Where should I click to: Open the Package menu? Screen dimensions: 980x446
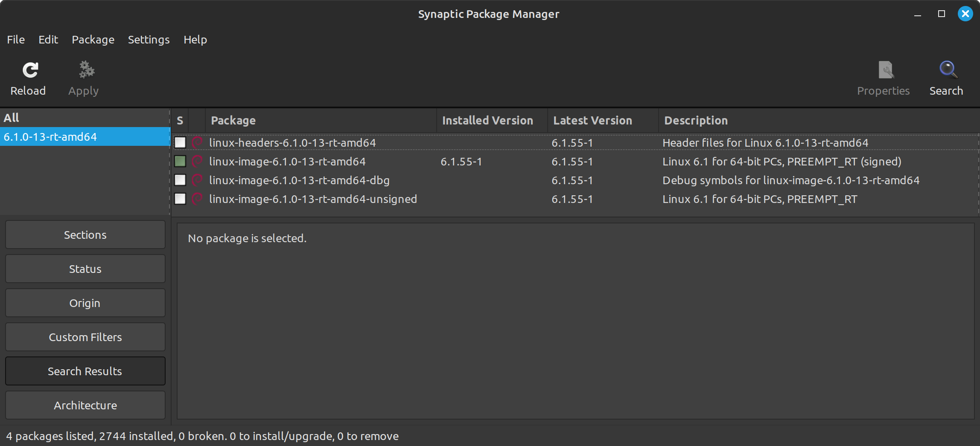[x=93, y=40]
